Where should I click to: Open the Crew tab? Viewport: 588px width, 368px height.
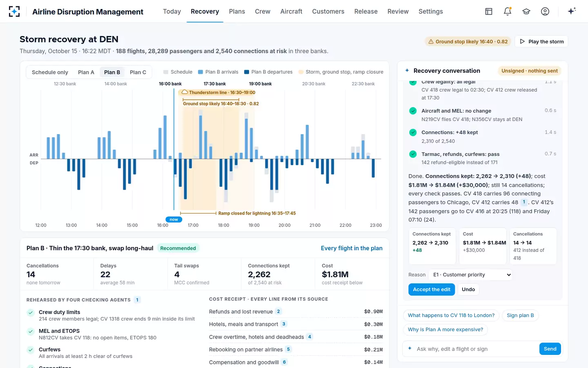tap(263, 11)
